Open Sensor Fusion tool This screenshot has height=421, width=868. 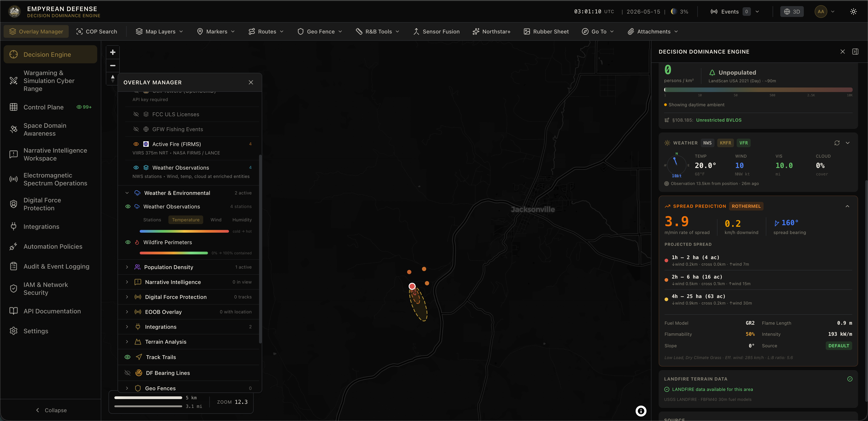point(436,31)
